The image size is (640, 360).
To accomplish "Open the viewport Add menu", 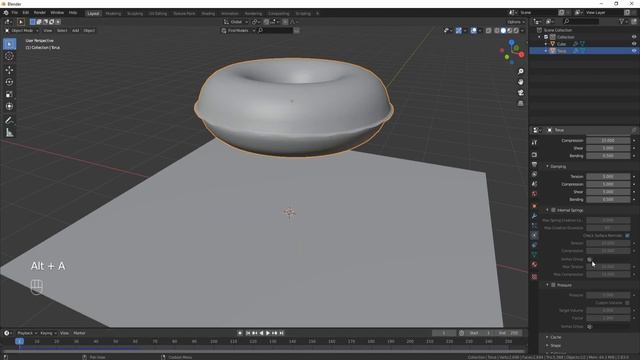I will coord(75,31).
